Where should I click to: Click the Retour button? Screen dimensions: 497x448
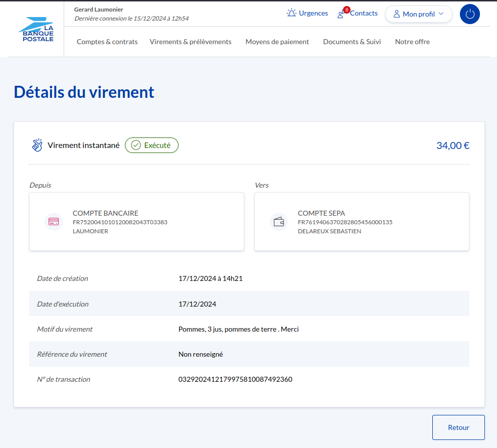point(458,427)
